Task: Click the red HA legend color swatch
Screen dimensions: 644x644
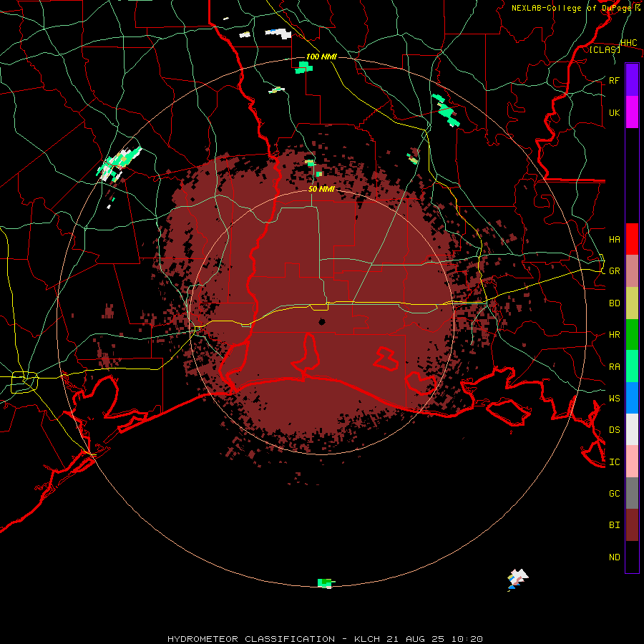Action: pos(632,239)
